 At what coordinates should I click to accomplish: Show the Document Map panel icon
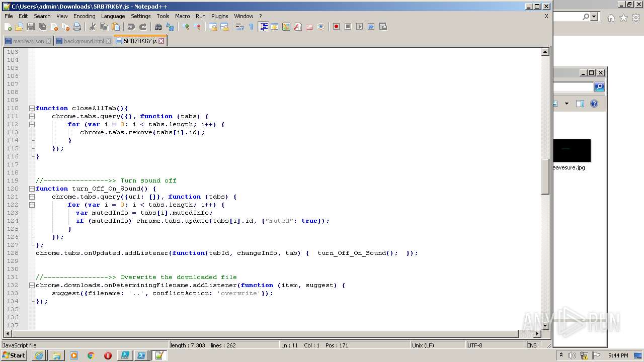pyautogui.click(x=286, y=27)
